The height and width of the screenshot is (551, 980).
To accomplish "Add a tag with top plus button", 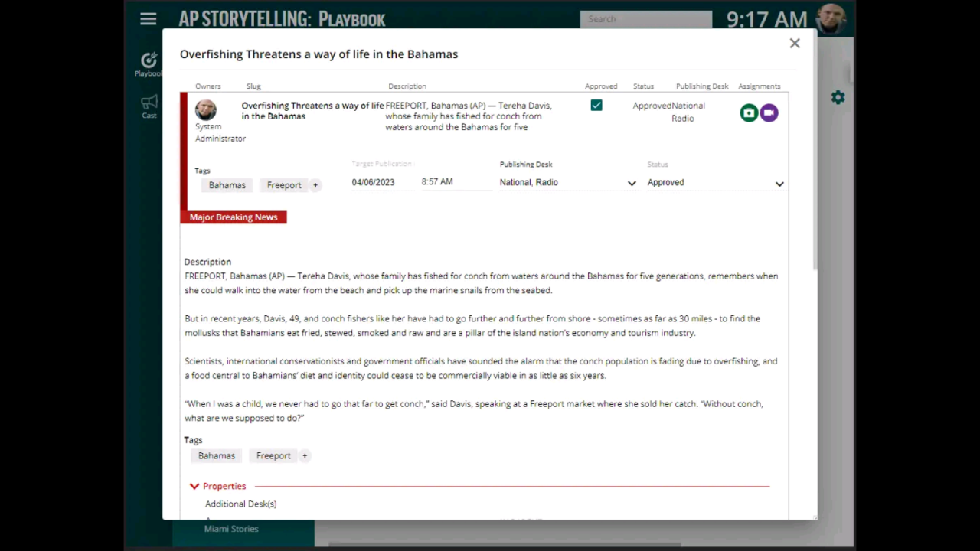I will tap(315, 185).
